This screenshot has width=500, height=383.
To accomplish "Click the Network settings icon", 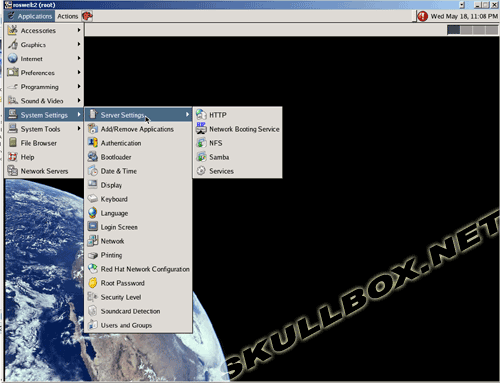I will tap(93, 241).
